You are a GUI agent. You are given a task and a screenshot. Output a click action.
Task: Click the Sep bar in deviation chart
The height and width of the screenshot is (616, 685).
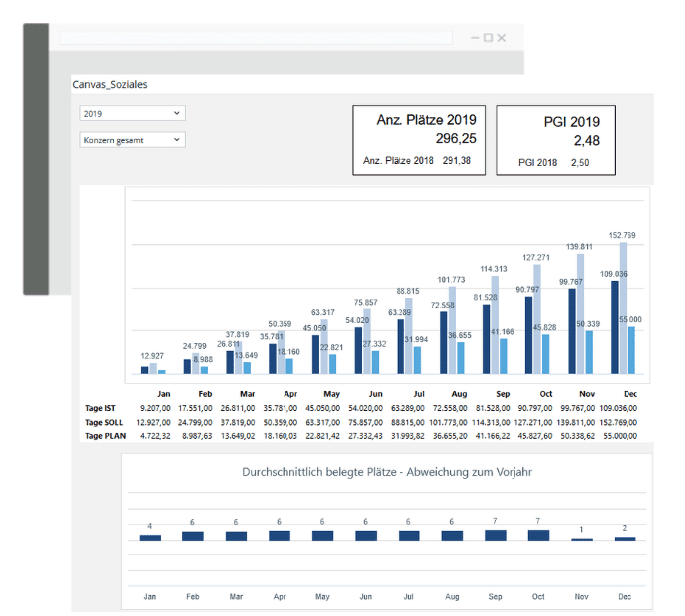click(496, 535)
